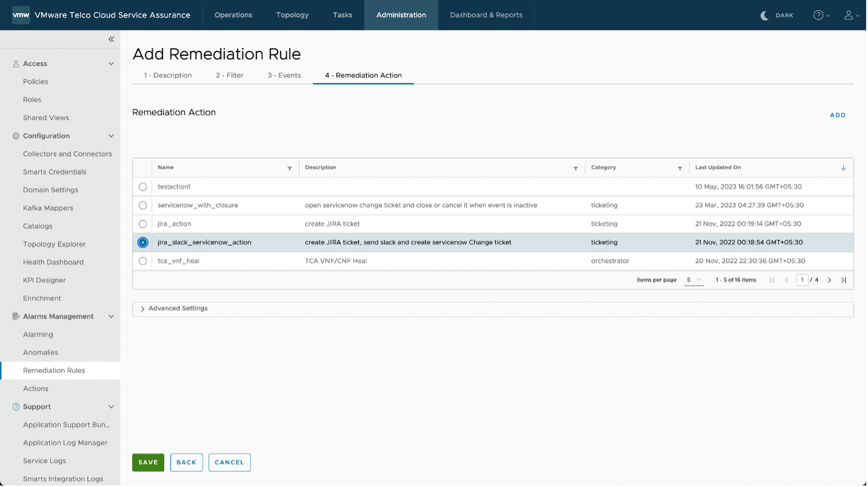The width and height of the screenshot is (868, 487).
Task: Open the Items per page dropdown
Action: click(694, 280)
